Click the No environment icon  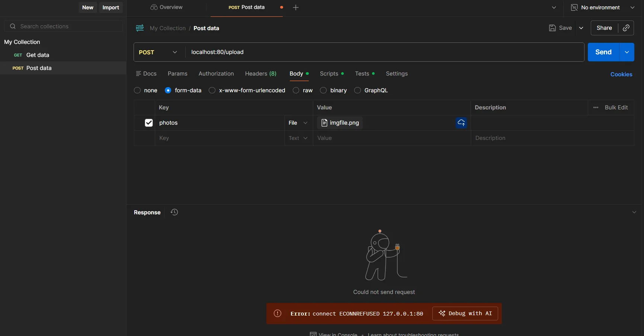tap(574, 7)
